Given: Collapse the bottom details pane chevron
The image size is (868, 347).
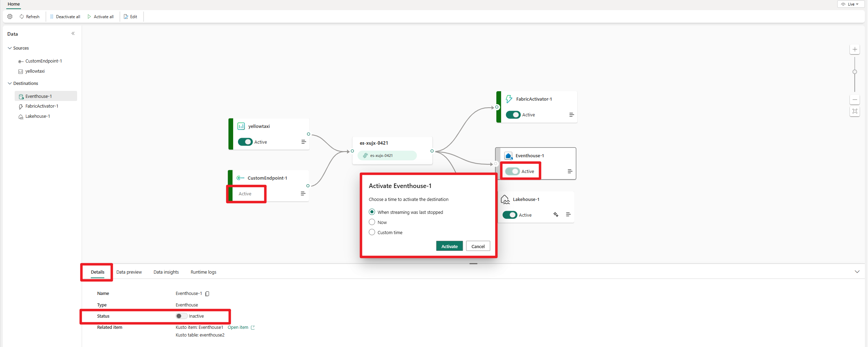Looking at the screenshot, I should click(857, 272).
